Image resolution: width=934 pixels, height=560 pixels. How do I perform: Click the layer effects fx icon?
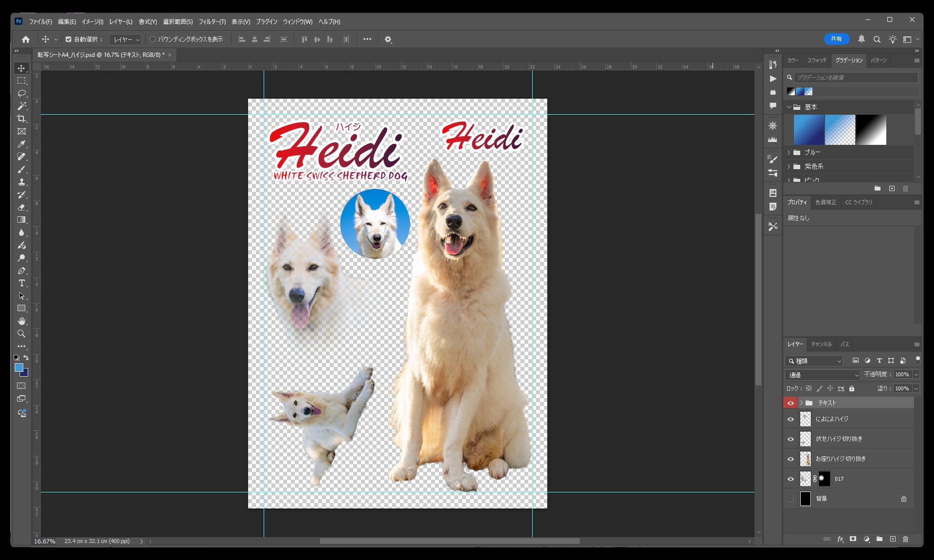pos(840,539)
